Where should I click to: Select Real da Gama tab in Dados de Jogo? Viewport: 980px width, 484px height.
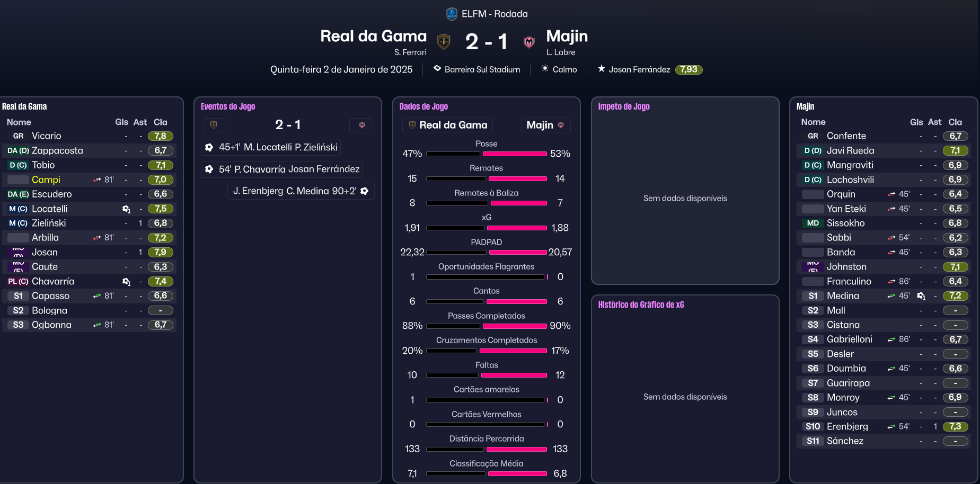pyautogui.click(x=447, y=125)
